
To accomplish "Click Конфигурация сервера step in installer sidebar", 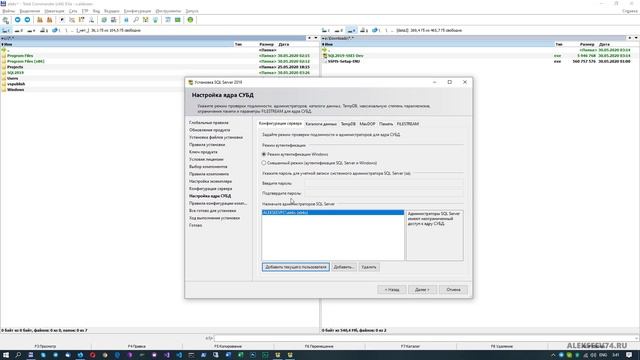I will pos(210,189).
